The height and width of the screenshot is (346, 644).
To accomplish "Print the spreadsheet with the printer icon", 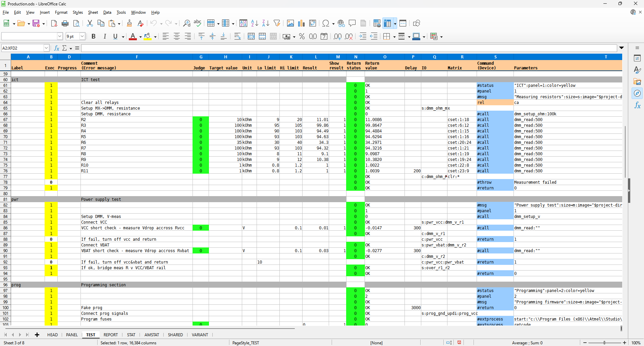I will pyautogui.click(x=65, y=23).
